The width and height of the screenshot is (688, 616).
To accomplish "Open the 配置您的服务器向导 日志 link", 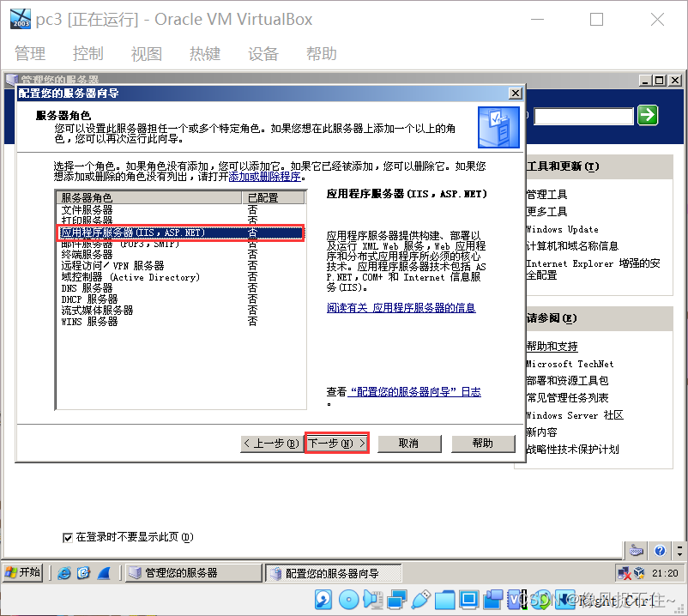I will [x=414, y=392].
